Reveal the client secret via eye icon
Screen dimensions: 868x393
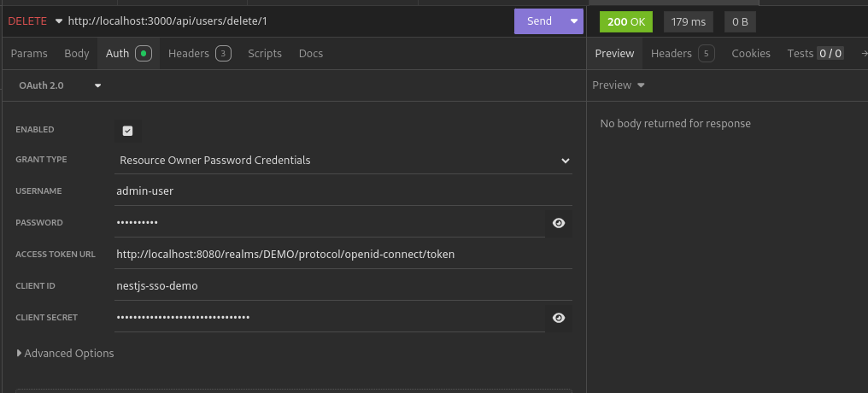[x=559, y=318]
